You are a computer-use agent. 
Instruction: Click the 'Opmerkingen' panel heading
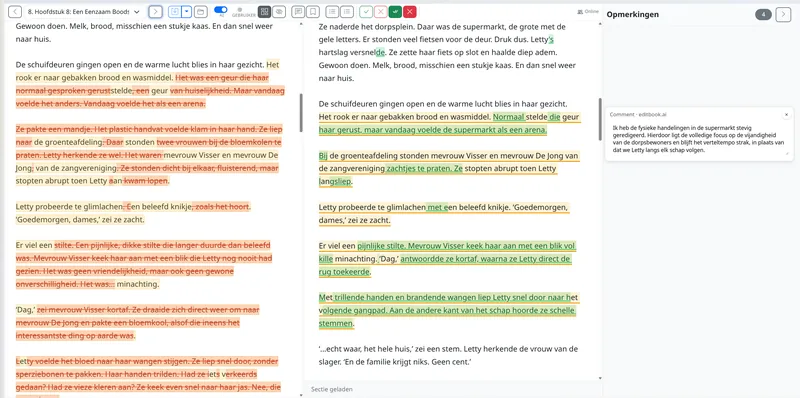coord(632,14)
